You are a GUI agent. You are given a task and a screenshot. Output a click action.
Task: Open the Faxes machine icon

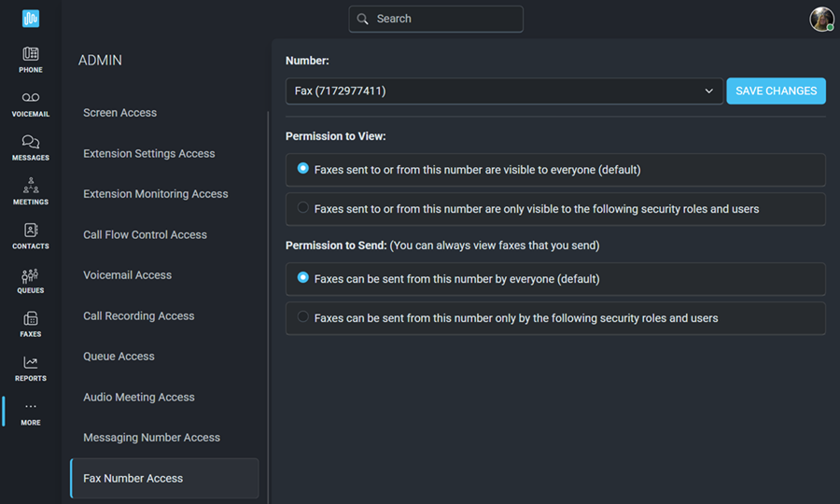tap(31, 318)
